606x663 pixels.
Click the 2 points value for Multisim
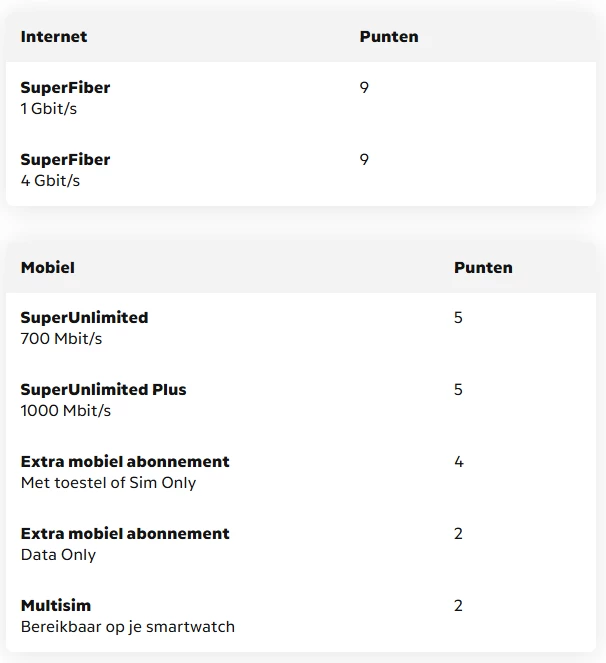tap(458, 605)
